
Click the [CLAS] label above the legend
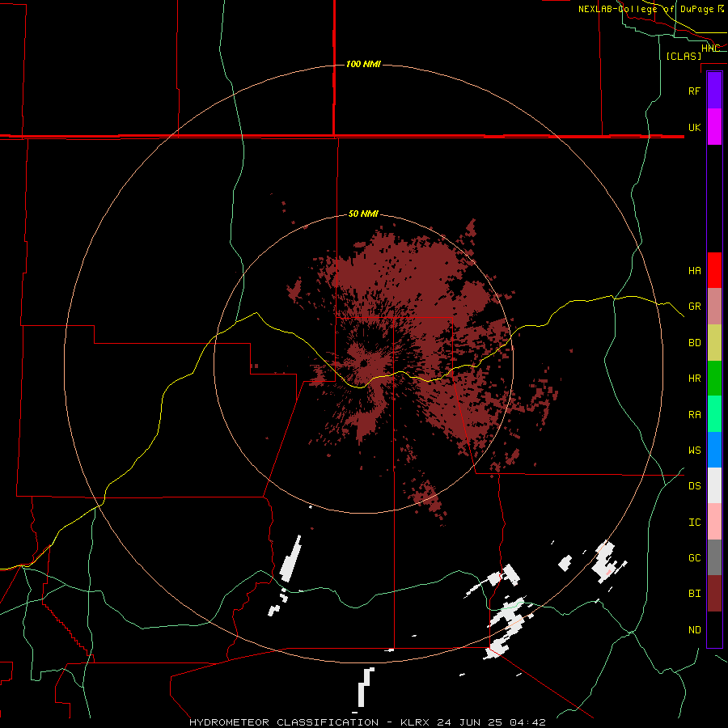click(x=684, y=57)
